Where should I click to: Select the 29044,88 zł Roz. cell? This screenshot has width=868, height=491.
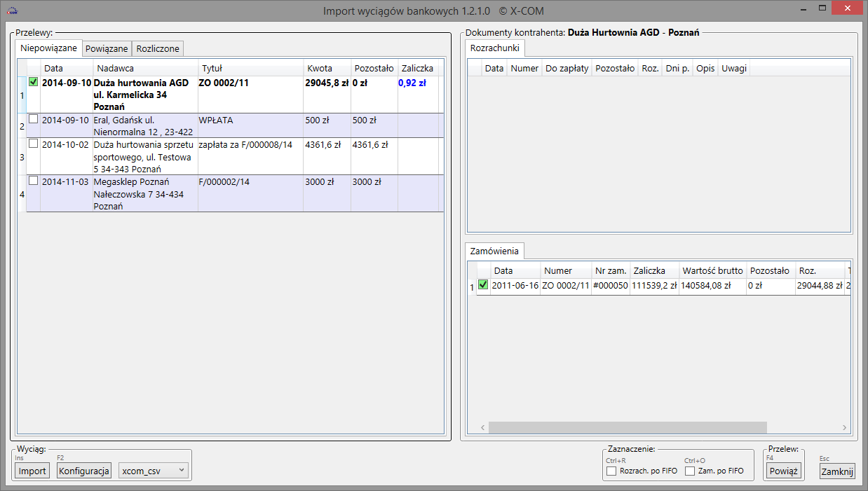coord(820,286)
